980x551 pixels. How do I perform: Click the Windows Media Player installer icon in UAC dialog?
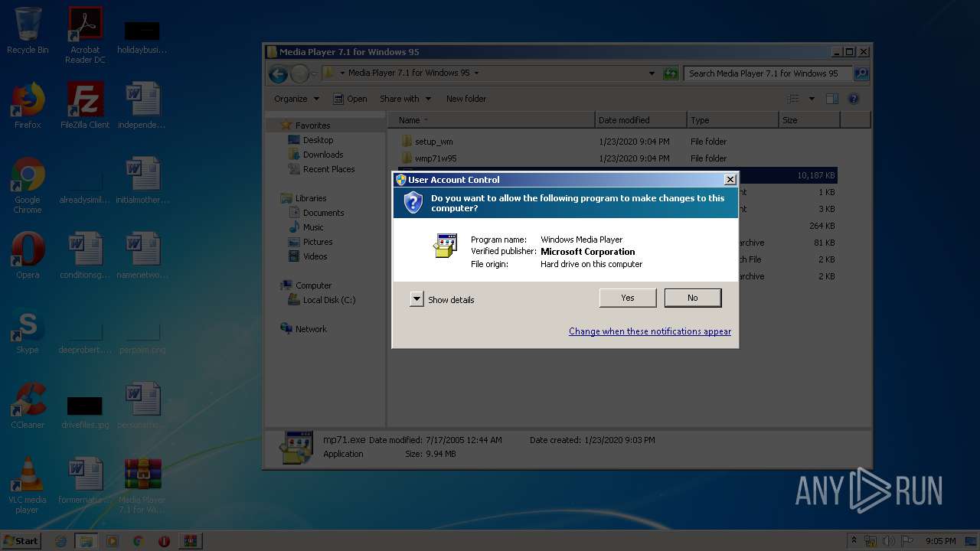click(x=445, y=246)
